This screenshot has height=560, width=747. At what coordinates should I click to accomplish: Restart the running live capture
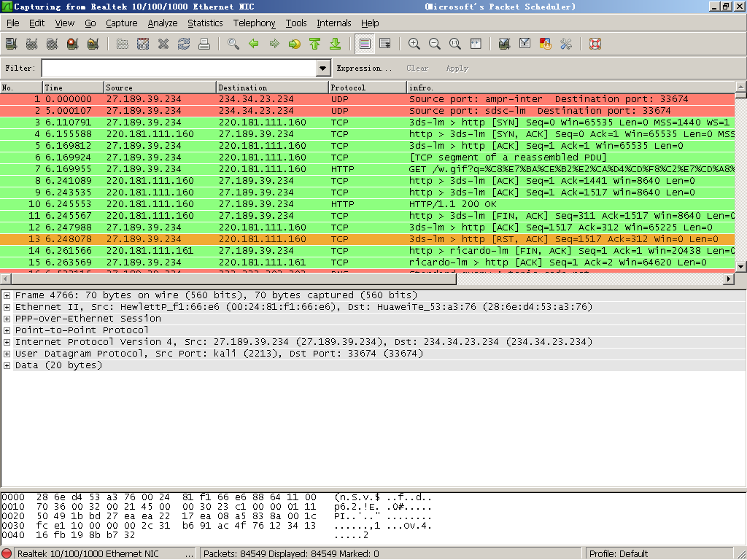(x=93, y=44)
